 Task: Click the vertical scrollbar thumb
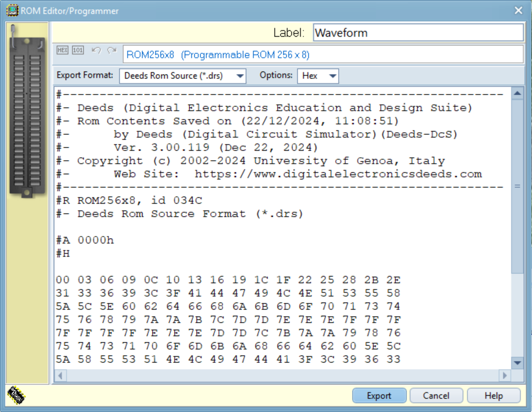pyautogui.click(x=517, y=186)
